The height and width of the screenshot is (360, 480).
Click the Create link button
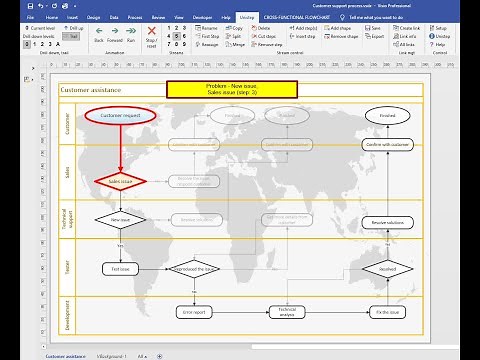(406, 28)
